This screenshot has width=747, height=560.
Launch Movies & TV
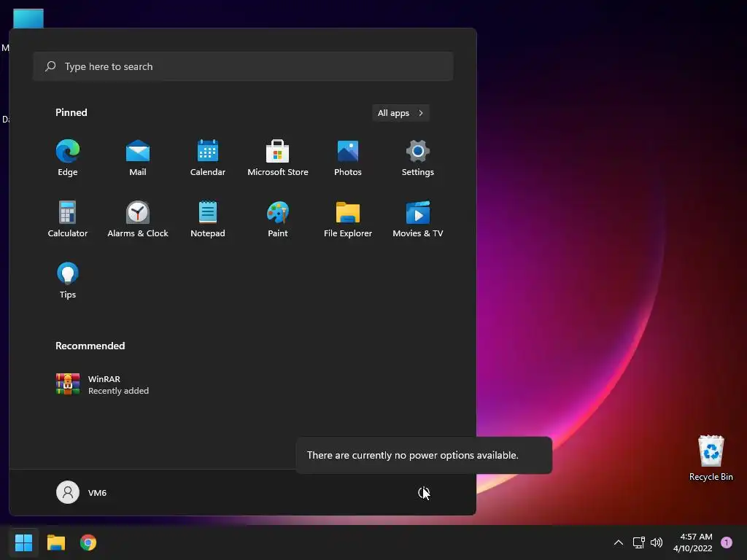click(x=418, y=219)
